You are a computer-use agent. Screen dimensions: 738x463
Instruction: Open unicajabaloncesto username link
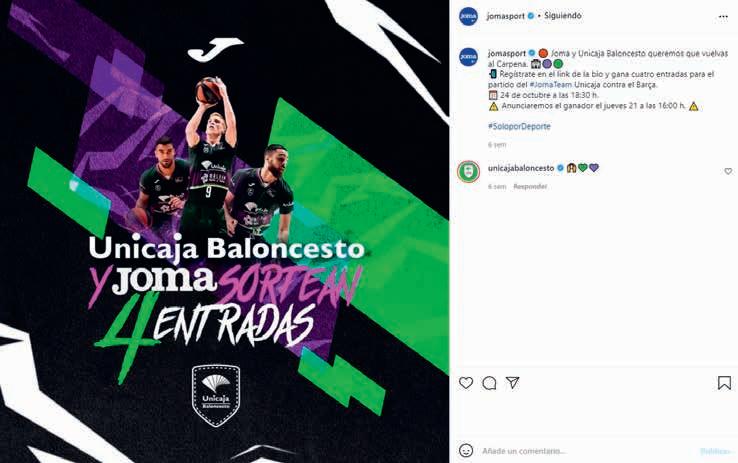tap(521, 168)
